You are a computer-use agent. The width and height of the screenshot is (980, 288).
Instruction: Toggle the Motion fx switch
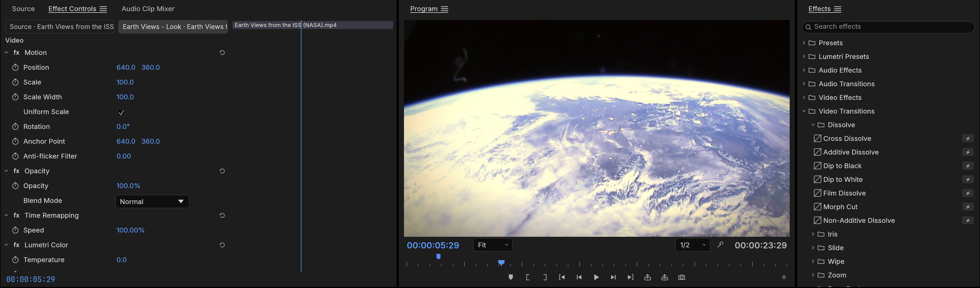16,53
